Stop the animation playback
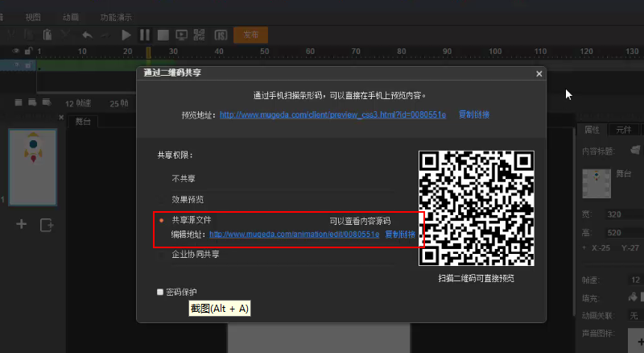644x353 pixels. (x=163, y=35)
